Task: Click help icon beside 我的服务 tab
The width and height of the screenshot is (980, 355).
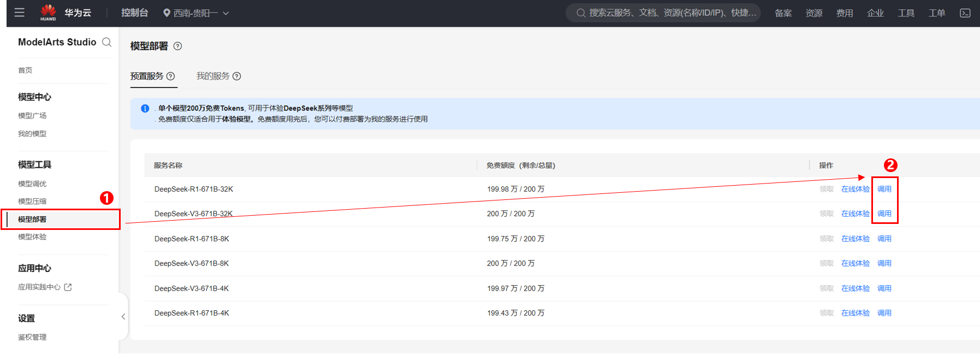Action: [x=236, y=76]
